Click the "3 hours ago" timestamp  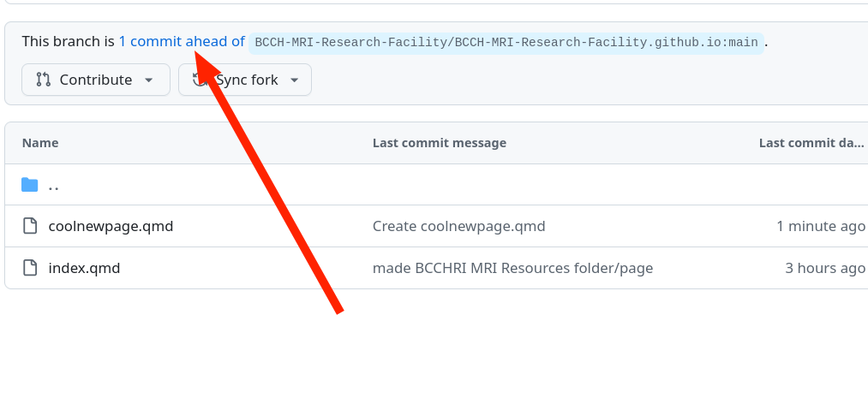pos(824,269)
